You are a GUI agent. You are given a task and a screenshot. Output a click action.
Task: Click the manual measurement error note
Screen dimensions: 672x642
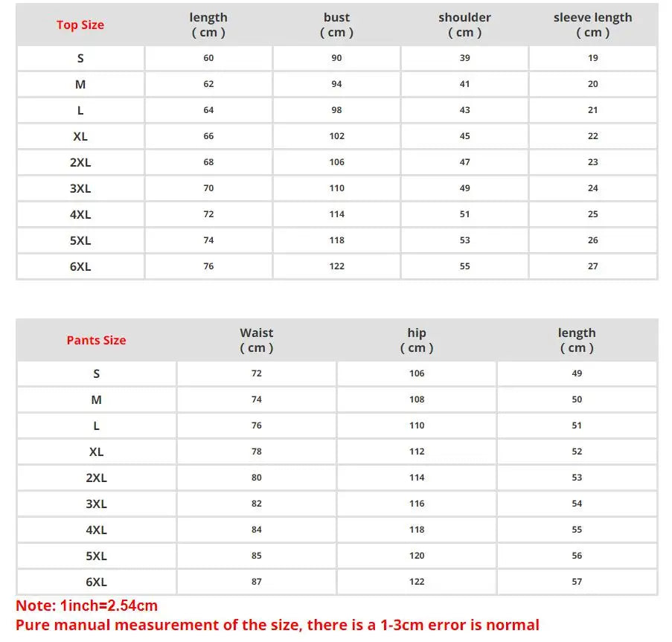coord(278,626)
